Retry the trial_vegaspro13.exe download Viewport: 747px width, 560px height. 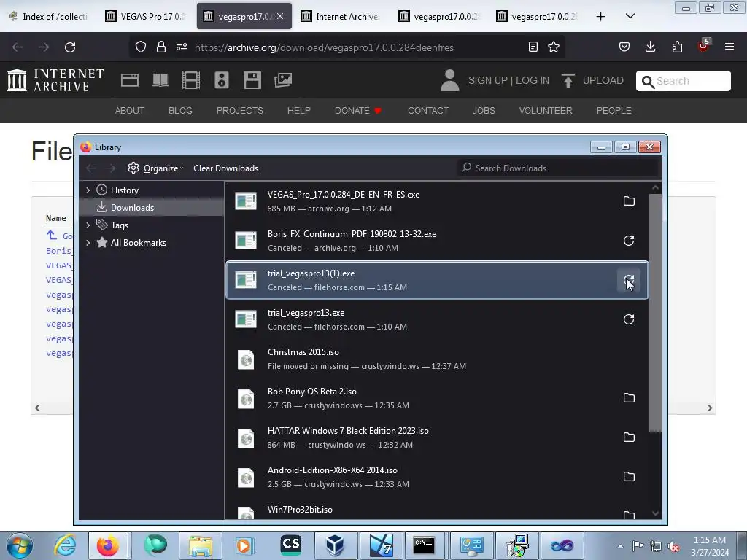[x=629, y=319]
